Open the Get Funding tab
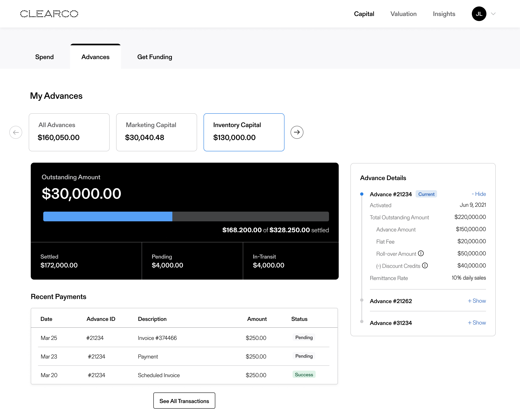 (x=155, y=57)
